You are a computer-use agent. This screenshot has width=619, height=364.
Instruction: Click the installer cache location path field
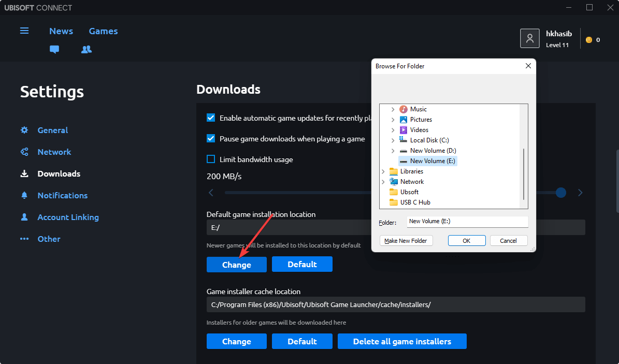coord(396,304)
